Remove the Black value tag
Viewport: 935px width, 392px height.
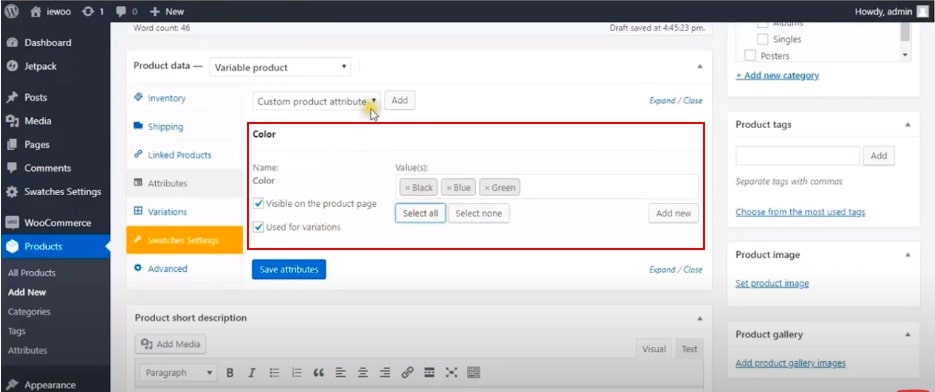407,188
